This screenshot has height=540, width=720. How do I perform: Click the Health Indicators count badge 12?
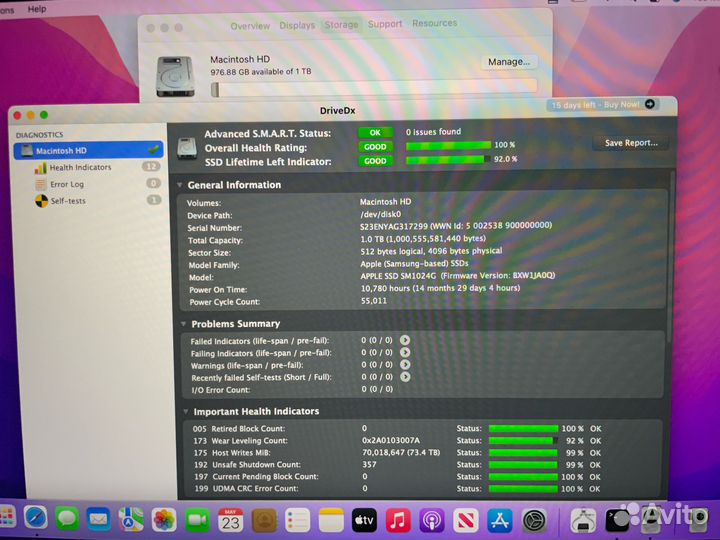click(152, 166)
